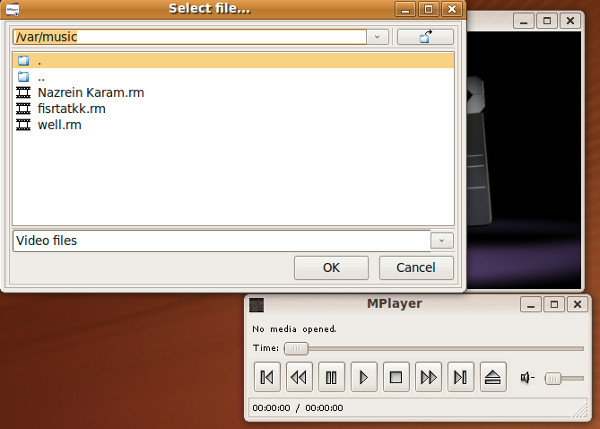Click the volume slider handle in MPlayer
This screenshot has height=429, width=600.
(x=553, y=378)
